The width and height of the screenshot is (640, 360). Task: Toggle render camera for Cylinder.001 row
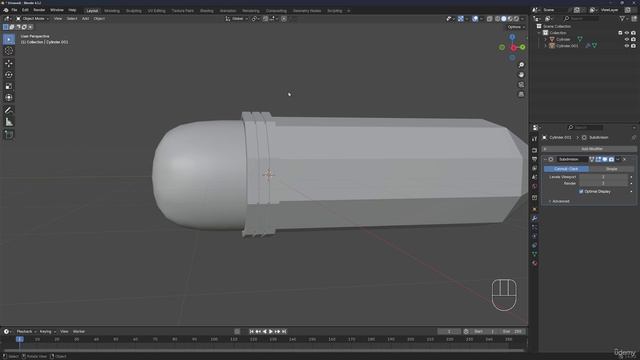(633, 46)
